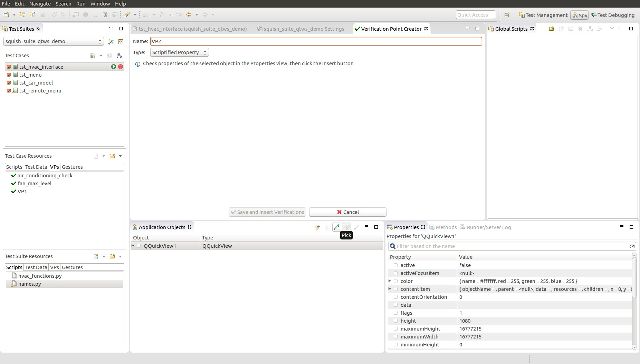Viewport: 640px width, 364px height.
Task: Run the tst_hvac_interface test case
Action: 114,67
